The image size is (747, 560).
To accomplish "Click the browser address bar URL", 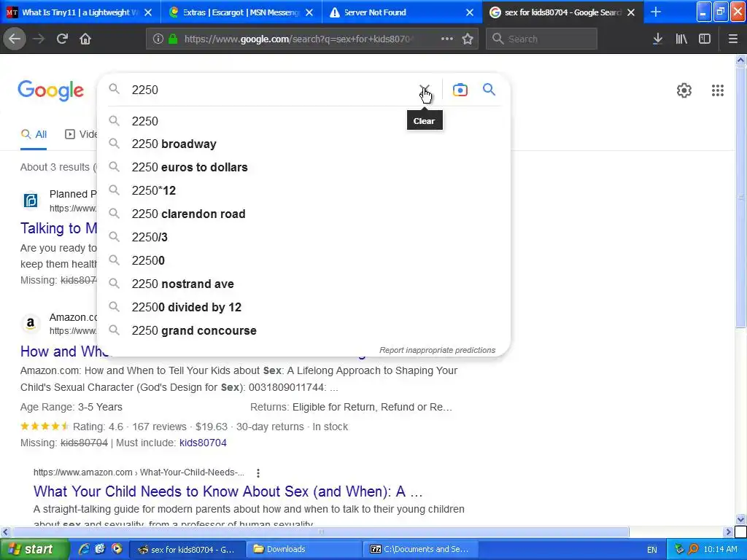I will (x=296, y=39).
